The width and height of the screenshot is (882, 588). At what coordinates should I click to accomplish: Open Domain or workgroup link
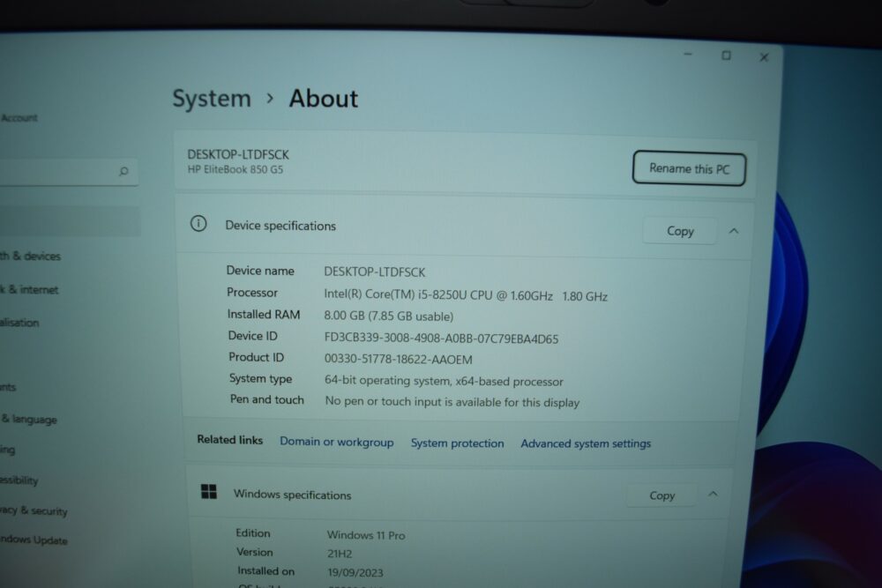(x=336, y=442)
